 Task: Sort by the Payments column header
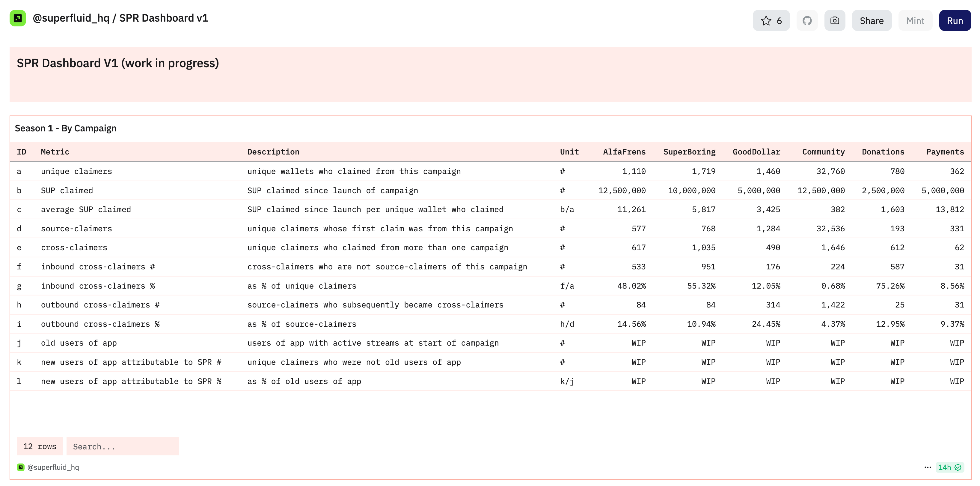pos(945,152)
